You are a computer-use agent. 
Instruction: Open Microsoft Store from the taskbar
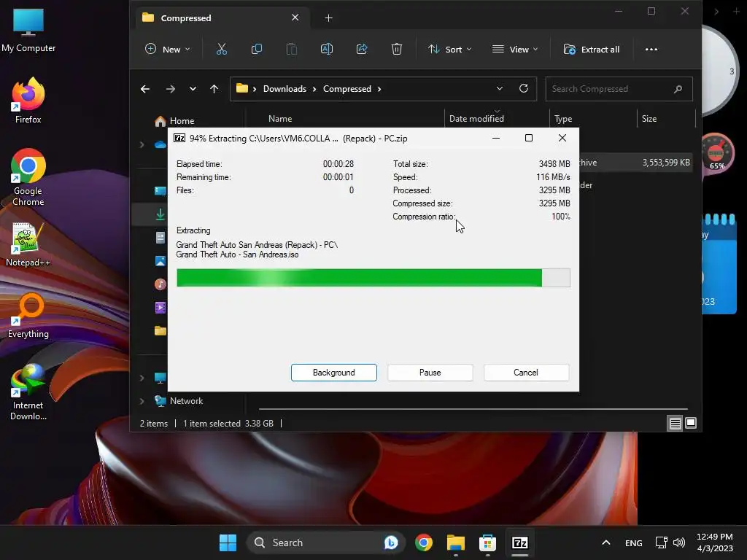487,542
